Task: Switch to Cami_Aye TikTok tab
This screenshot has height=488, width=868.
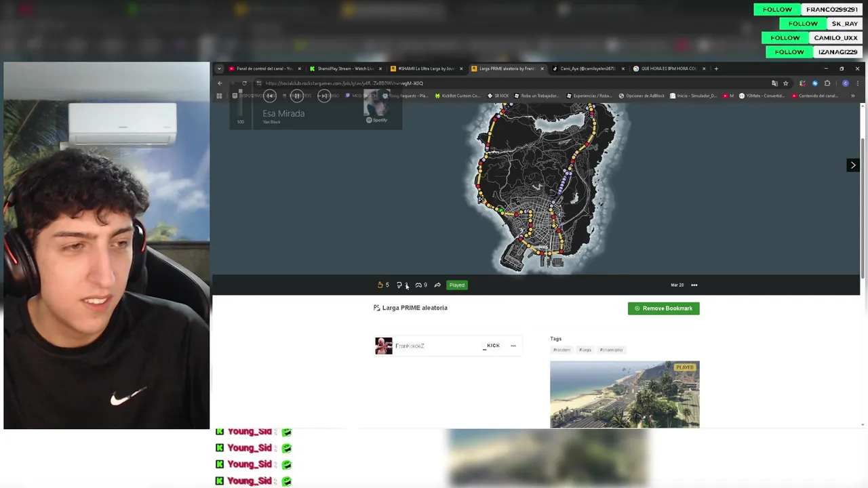Action: tap(587, 68)
